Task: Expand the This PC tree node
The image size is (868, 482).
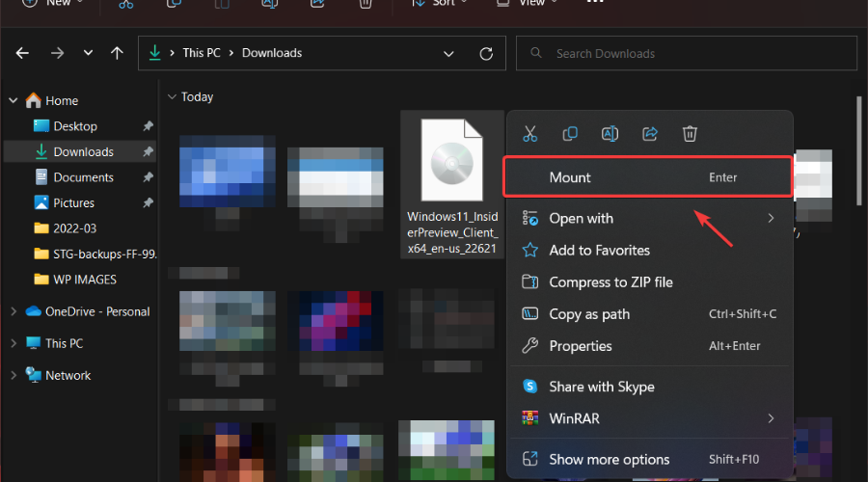Action: pos(14,343)
